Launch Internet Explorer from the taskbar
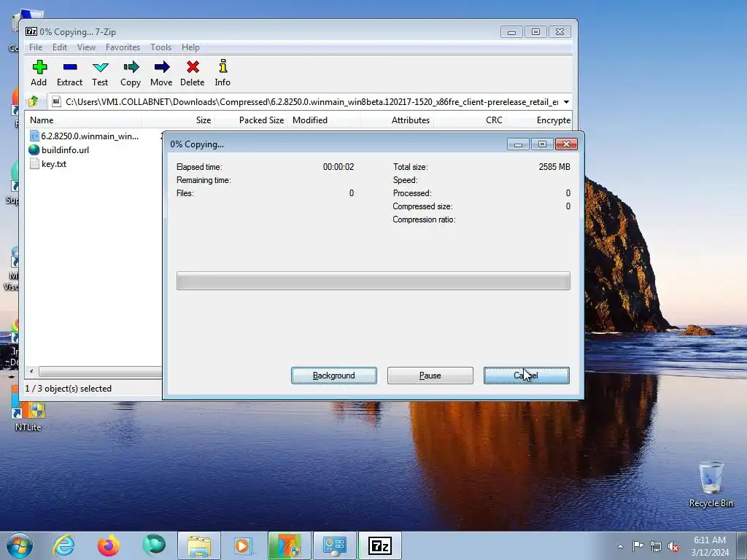Image resolution: width=747 pixels, height=560 pixels. click(64, 545)
